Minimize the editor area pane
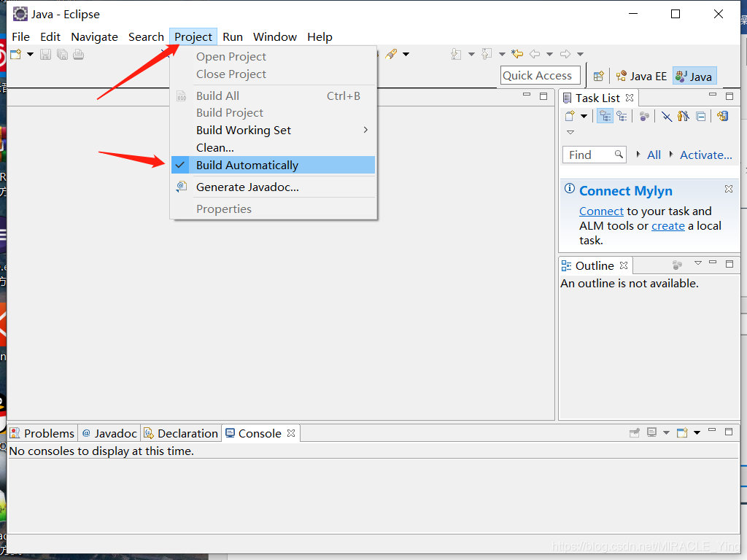Image resolution: width=747 pixels, height=560 pixels. click(527, 96)
